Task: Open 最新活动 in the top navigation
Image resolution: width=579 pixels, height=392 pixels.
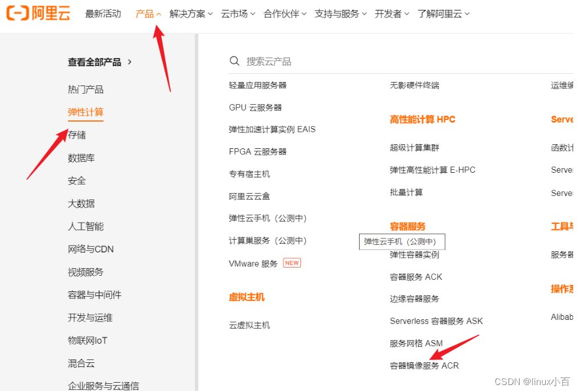Action: tap(103, 13)
